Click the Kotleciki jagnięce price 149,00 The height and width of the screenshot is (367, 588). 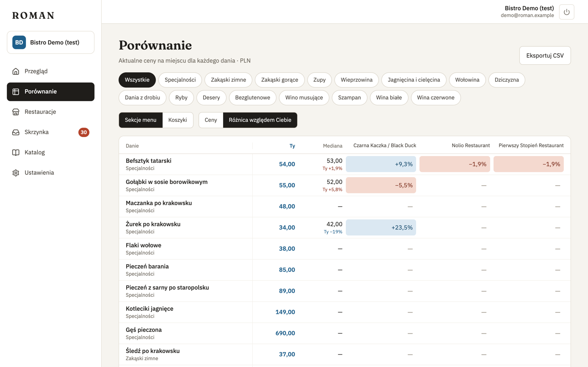pos(285,312)
